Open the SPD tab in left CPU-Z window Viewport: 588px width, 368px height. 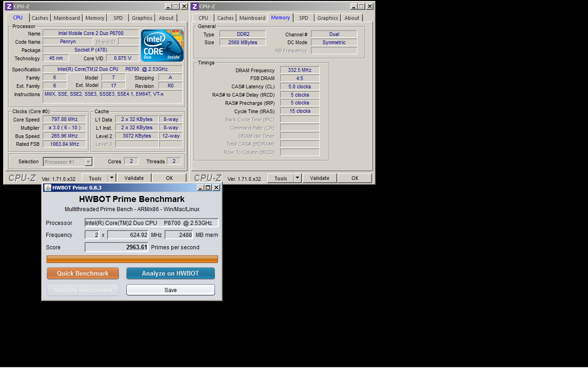click(x=118, y=18)
